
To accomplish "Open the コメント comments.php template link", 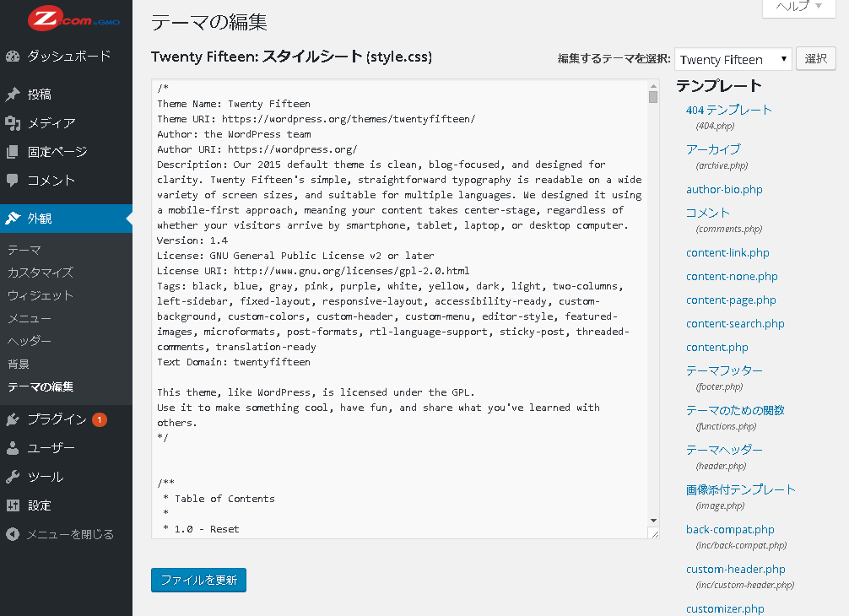I will tap(708, 213).
